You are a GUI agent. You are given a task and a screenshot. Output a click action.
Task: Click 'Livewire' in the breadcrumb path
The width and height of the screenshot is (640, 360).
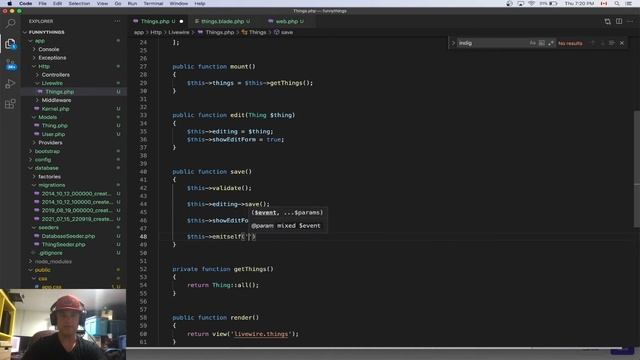[179, 32]
